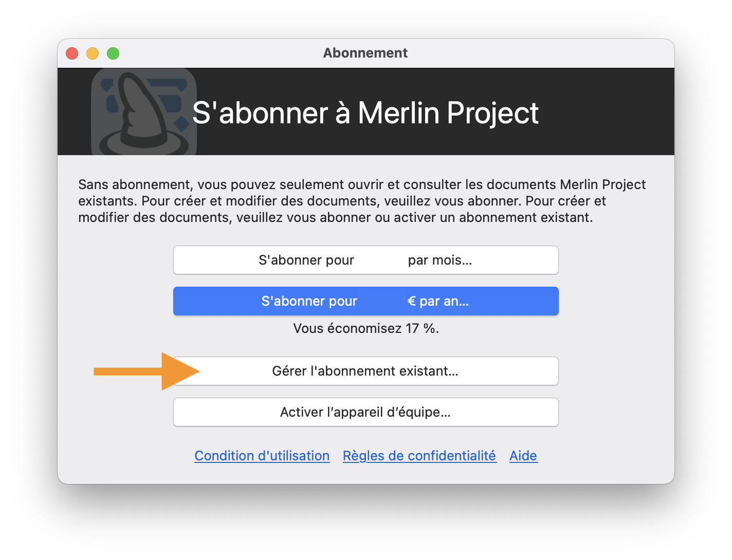Screen dimensions: 732x560
Task: Click the green maximize traffic-light icon
Action: pos(113,53)
